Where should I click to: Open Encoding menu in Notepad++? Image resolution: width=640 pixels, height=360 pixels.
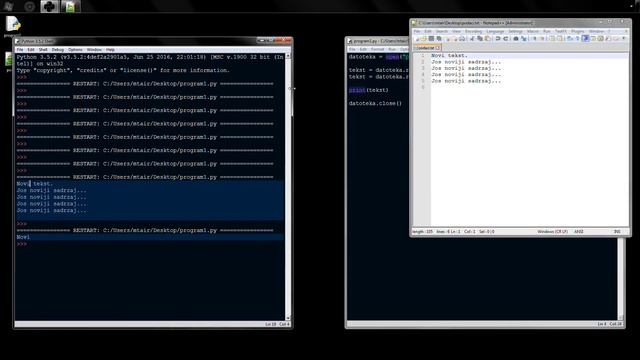point(473,31)
